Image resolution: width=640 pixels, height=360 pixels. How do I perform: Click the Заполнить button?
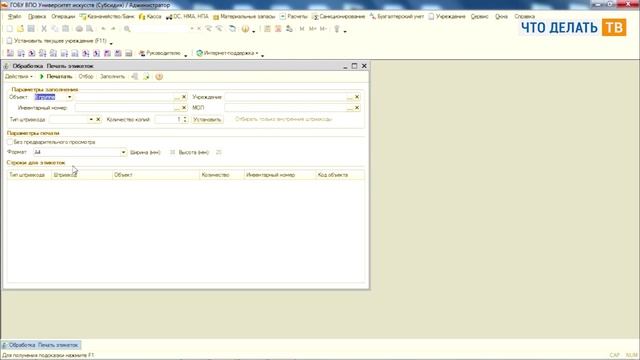coord(112,77)
